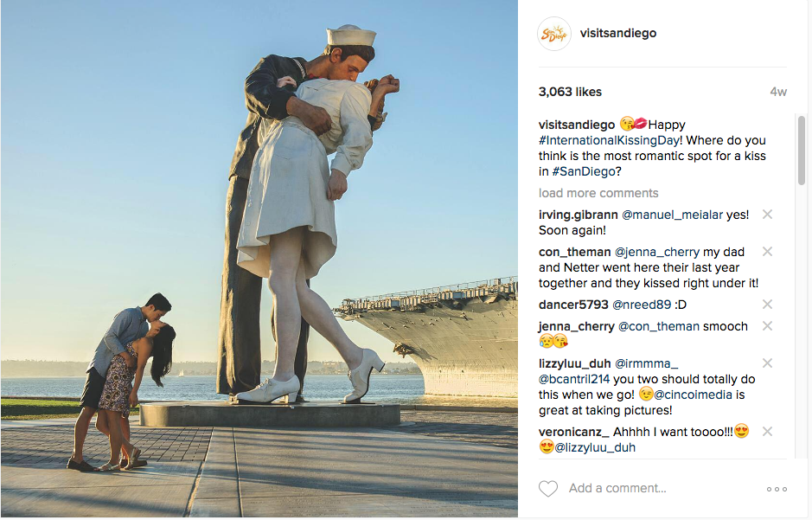
Task: Remove jenna_cherry's comment via X icon
Action: 767,326
